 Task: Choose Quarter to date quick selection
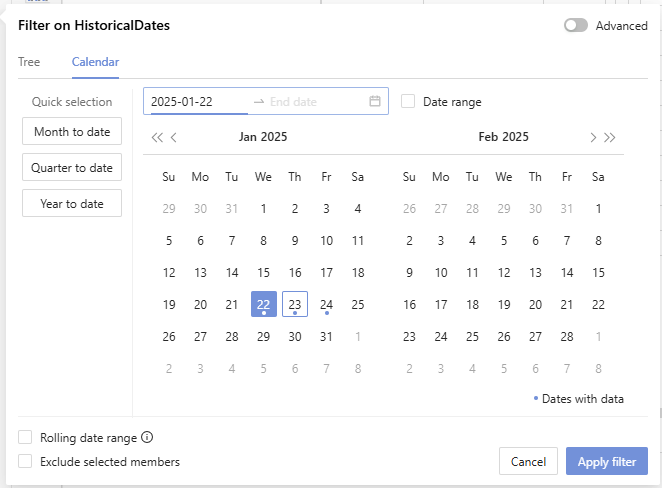coord(72,168)
